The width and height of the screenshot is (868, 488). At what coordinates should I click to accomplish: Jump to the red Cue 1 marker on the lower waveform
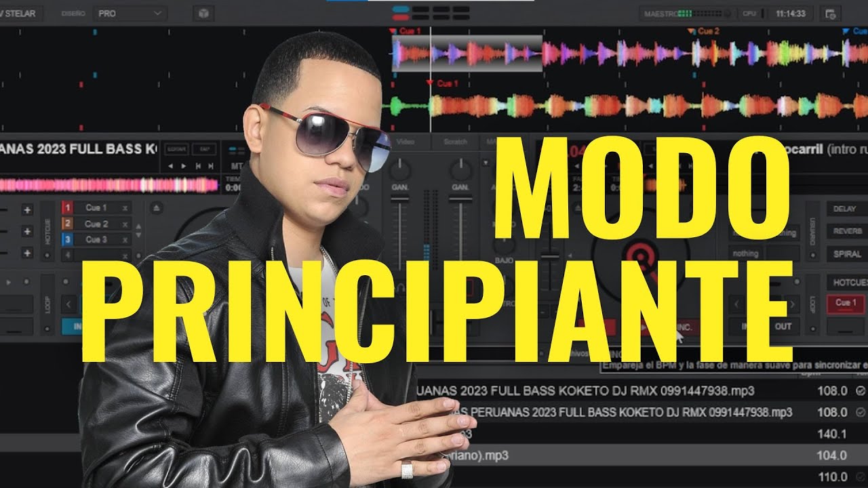442,83
